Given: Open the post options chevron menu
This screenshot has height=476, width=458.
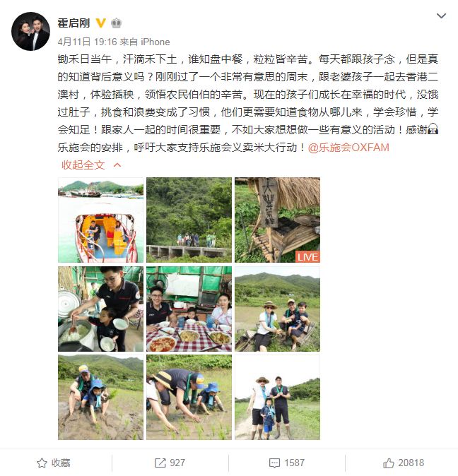Looking at the screenshot, I should click(441, 16).
